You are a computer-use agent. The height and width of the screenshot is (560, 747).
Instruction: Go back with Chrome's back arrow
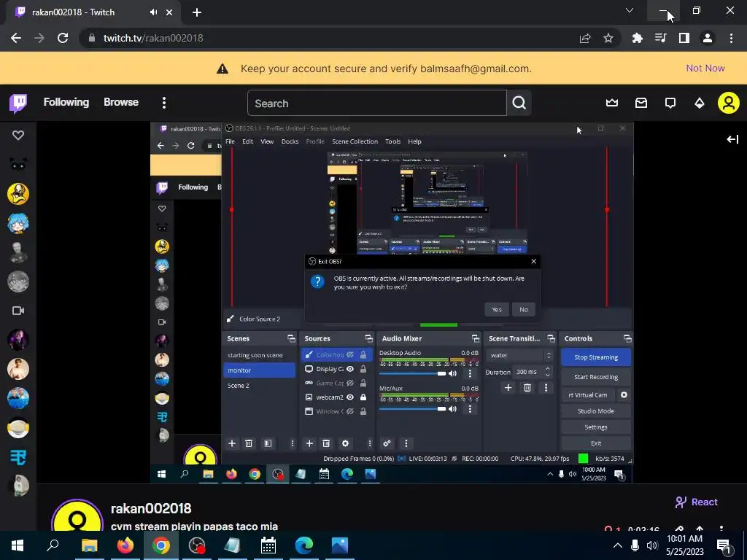click(x=16, y=38)
